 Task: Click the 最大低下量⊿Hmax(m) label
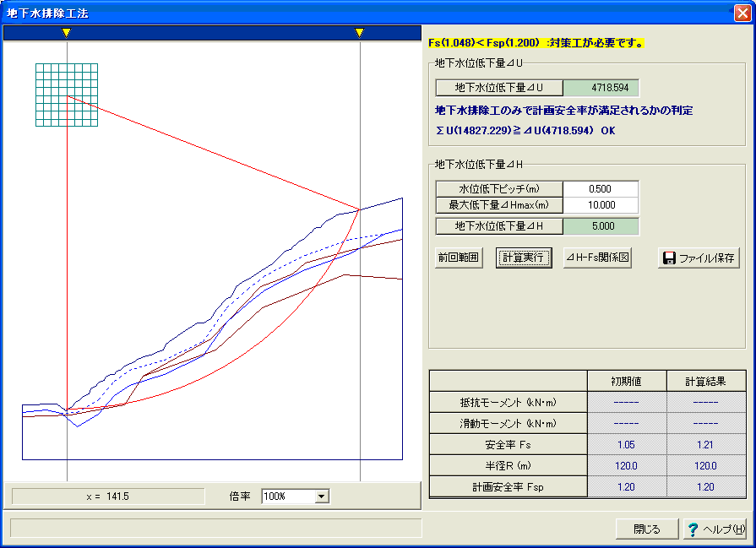click(x=499, y=205)
